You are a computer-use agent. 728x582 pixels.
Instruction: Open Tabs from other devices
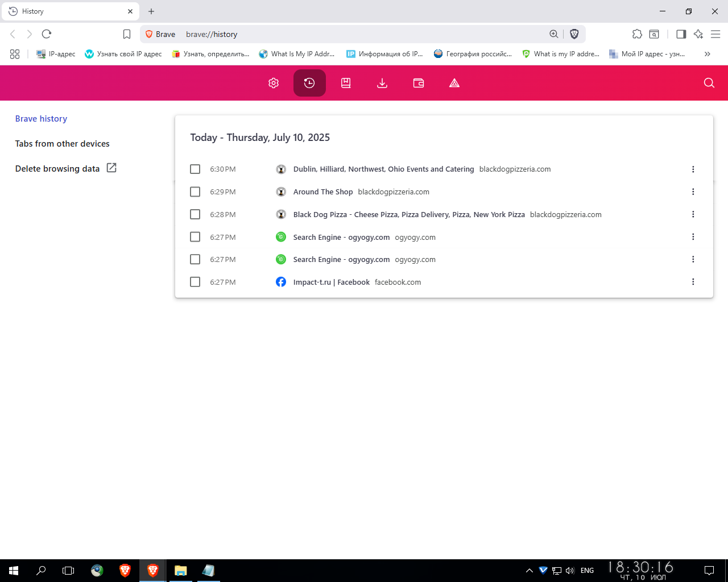tap(62, 144)
